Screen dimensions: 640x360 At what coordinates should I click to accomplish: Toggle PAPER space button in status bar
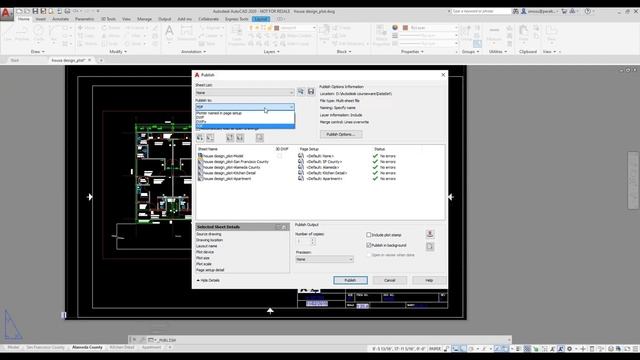(x=435, y=349)
